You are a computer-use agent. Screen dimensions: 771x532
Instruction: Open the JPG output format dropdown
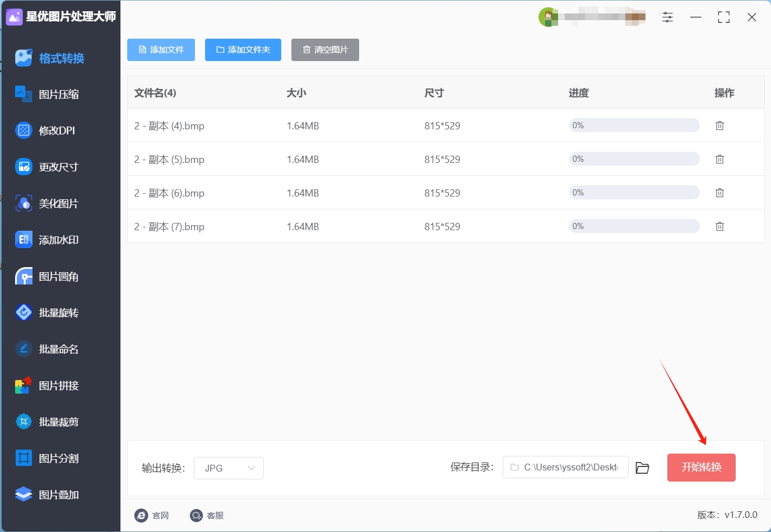pyautogui.click(x=229, y=468)
